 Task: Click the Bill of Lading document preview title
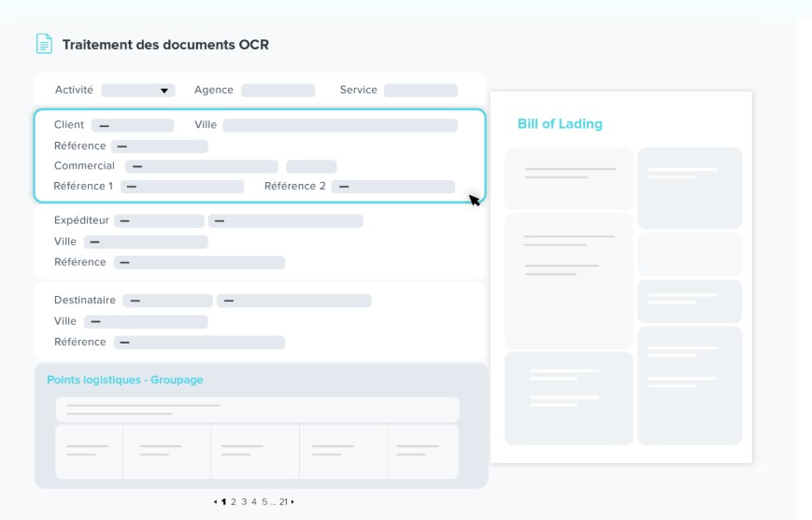(x=560, y=124)
